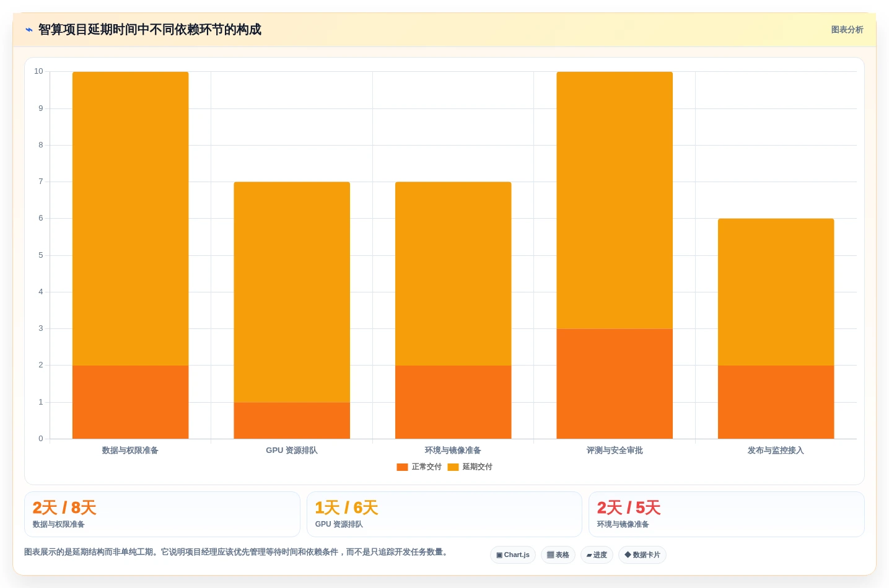Image resolution: width=889 pixels, height=588 pixels.
Task: Click the lightning icon beside the chart title
Action: click(29, 30)
